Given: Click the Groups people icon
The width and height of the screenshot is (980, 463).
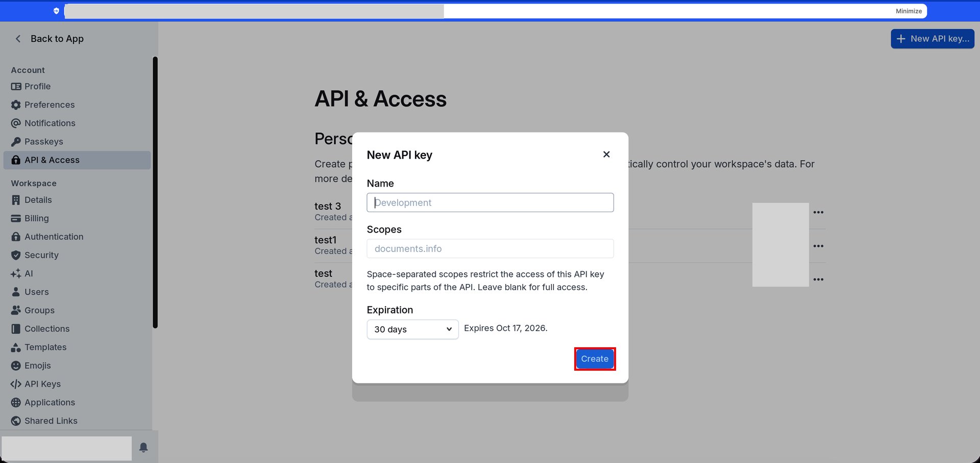Looking at the screenshot, I should click(x=16, y=311).
